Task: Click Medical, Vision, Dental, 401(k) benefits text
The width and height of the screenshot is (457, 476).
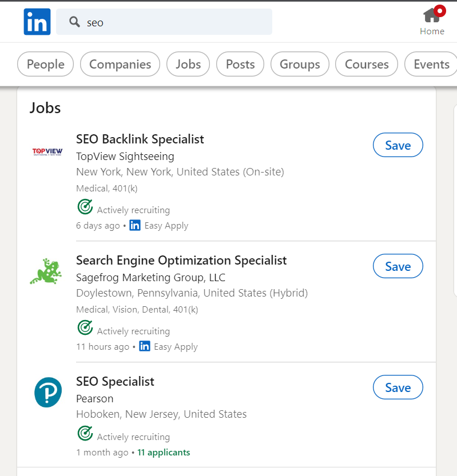Action: click(x=137, y=309)
